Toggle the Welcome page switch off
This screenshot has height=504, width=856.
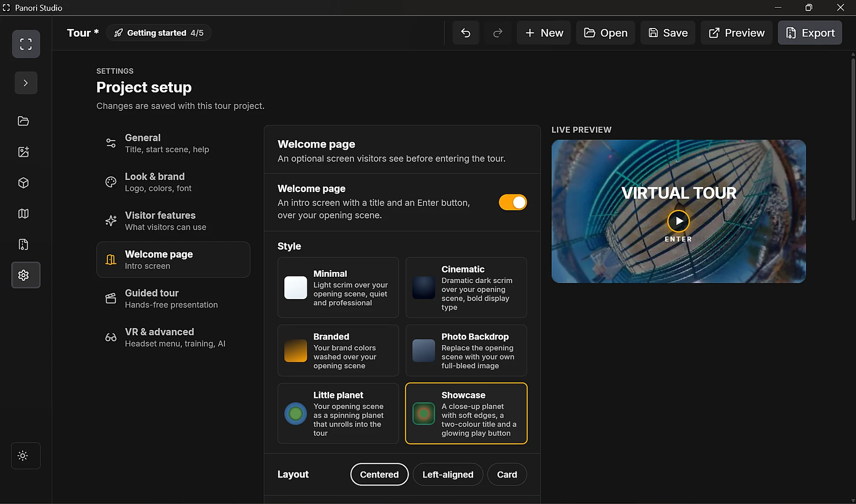[513, 202]
